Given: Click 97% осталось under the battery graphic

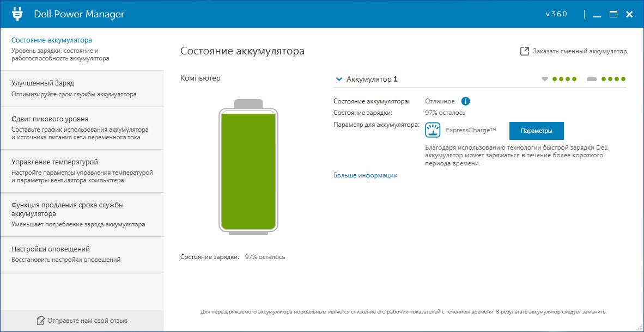Looking at the screenshot, I should (x=265, y=257).
